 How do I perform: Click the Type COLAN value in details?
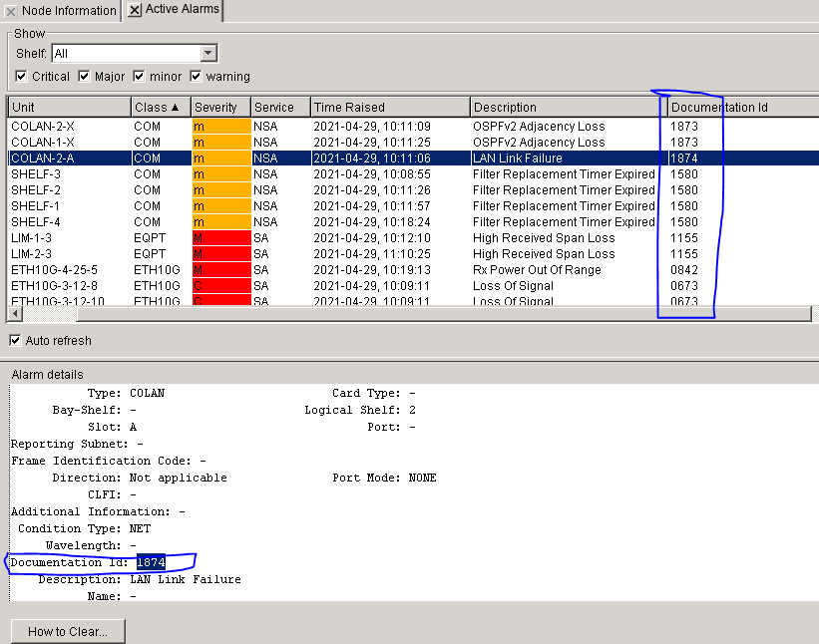(x=147, y=393)
